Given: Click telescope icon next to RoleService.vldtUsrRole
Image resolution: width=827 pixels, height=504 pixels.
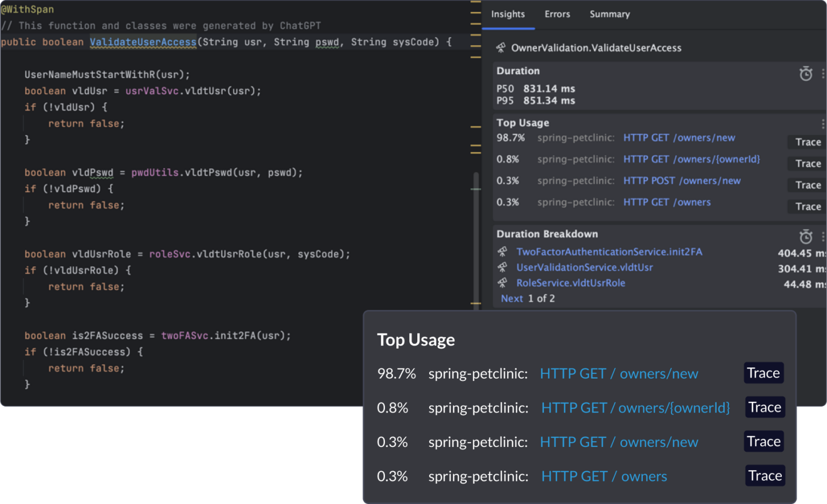Looking at the screenshot, I should point(502,283).
